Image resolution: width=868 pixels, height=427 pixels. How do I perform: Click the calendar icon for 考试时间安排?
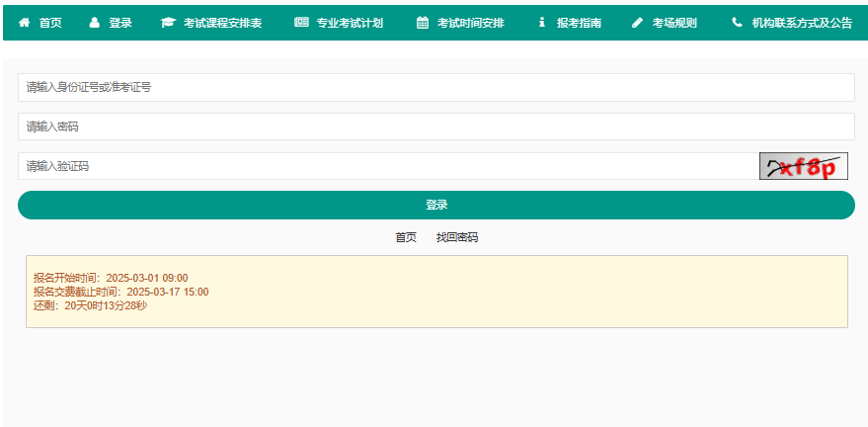pyautogui.click(x=423, y=23)
